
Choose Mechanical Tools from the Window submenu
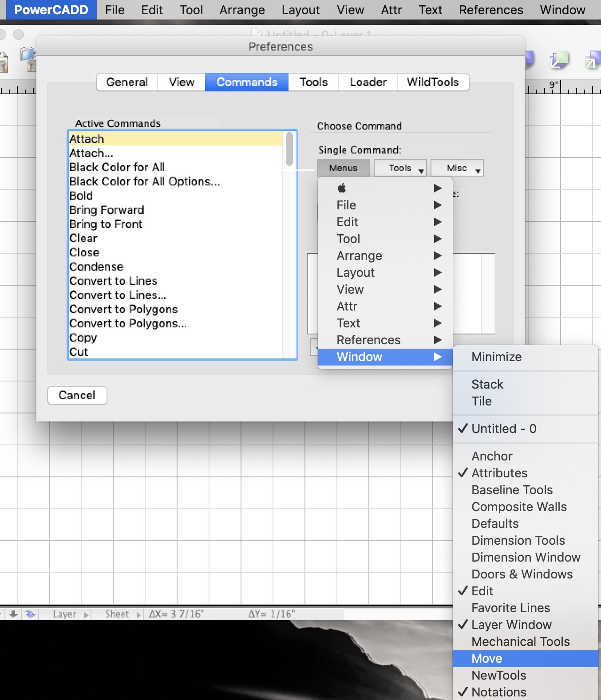coord(526,641)
